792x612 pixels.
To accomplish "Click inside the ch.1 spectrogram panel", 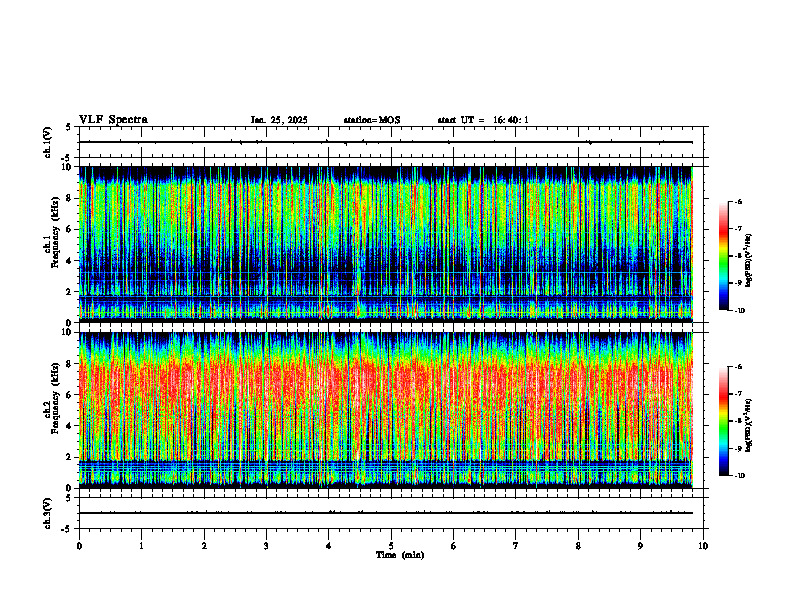I will 385,244.
